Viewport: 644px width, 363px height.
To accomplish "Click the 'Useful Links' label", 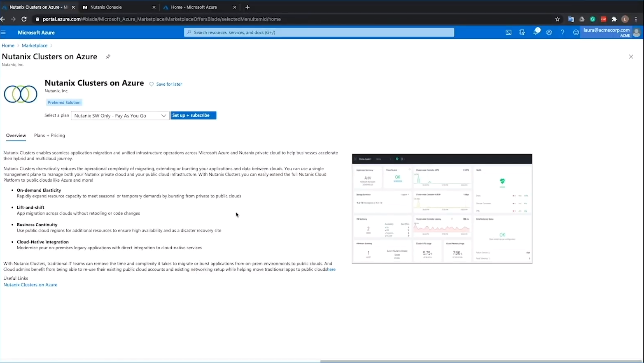I will (16, 279).
